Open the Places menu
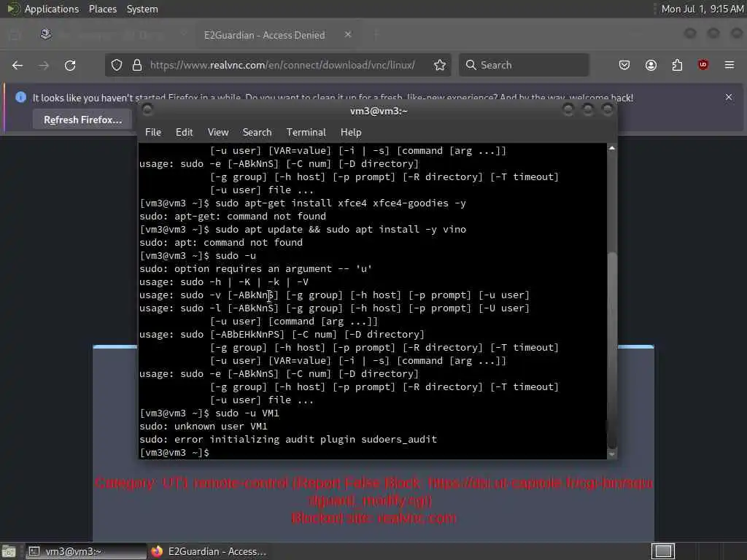Viewport: 747px width, 560px height. (103, 9)
